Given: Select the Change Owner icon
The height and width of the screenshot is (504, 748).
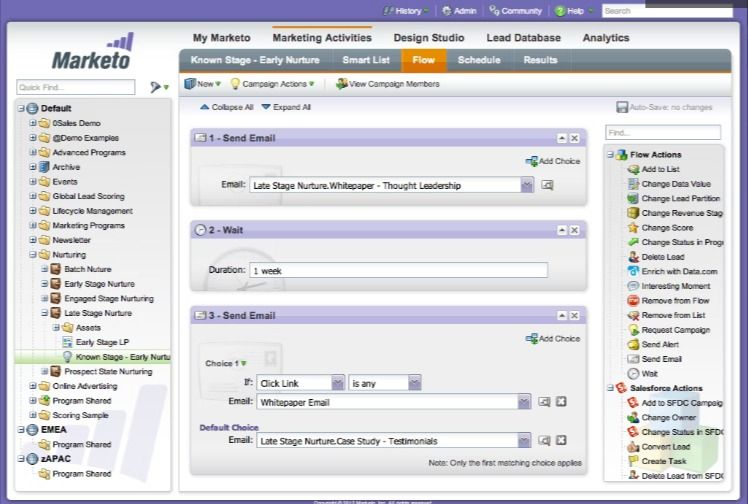Looking at the screenshot, I should click(x=633, y=418).
